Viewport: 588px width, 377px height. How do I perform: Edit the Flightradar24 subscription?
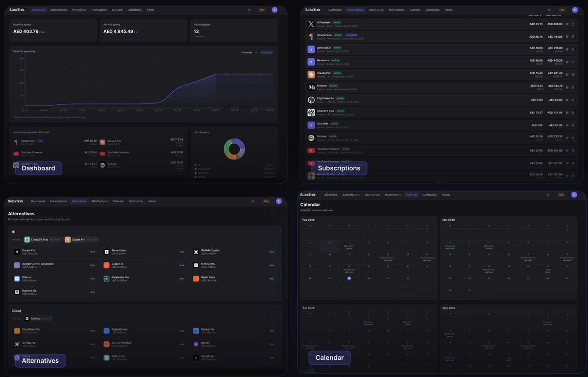567,100
